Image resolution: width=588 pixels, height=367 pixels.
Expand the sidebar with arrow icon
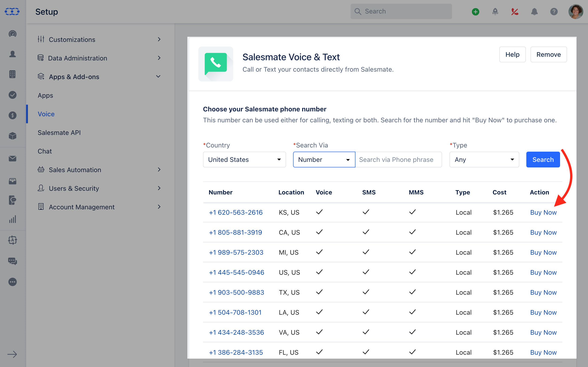pos(12,354)
